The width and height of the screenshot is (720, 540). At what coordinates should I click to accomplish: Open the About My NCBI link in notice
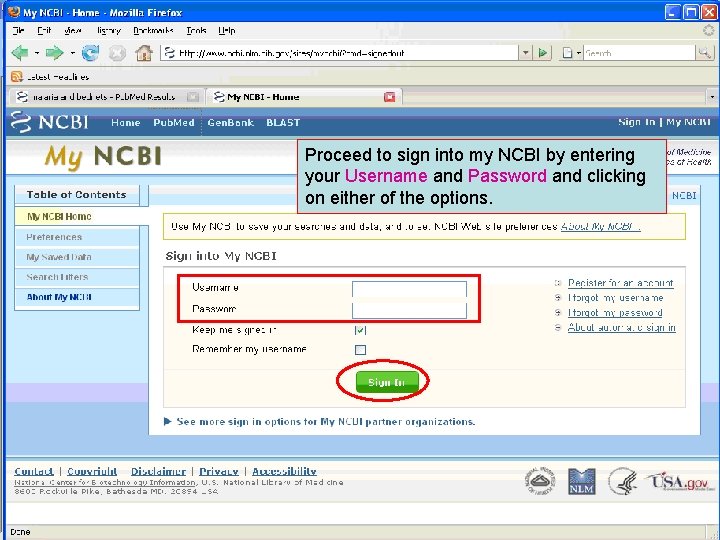(600, 226)
